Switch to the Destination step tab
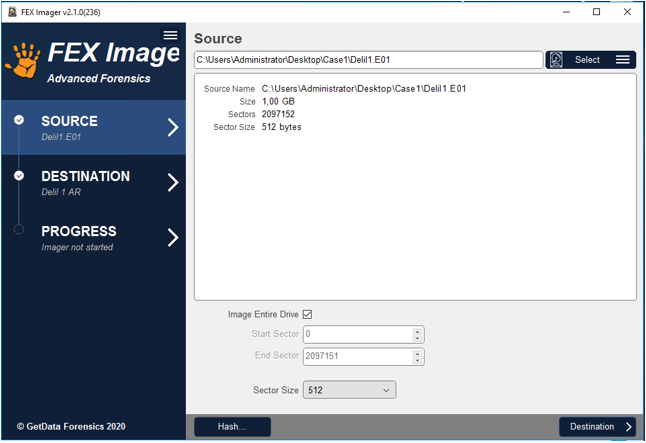 pos(85,182)
